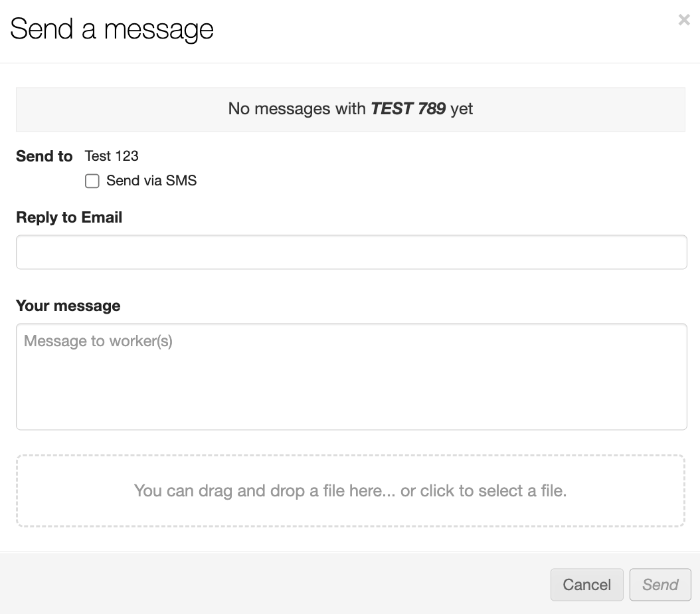
Task: Click the 'Message to worker(s)' placeholder text
Action: [x=98, y=342]
